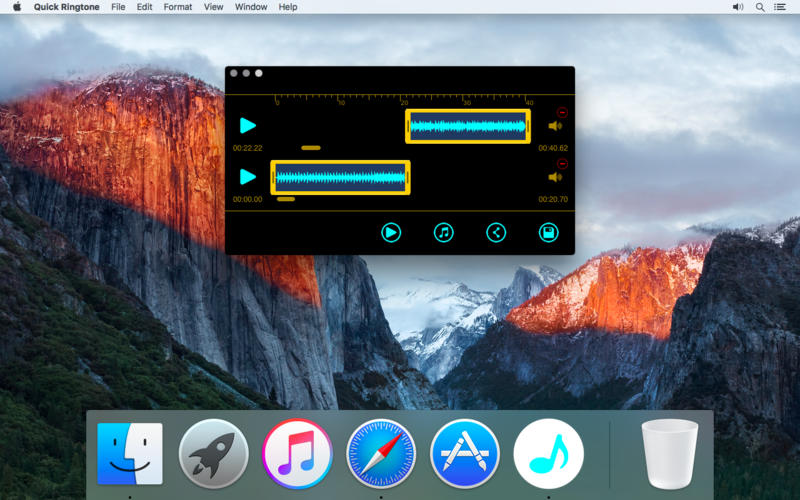Open the Trash in the Dock
Viewport: 800px width, 500px height.
[669, 454]
